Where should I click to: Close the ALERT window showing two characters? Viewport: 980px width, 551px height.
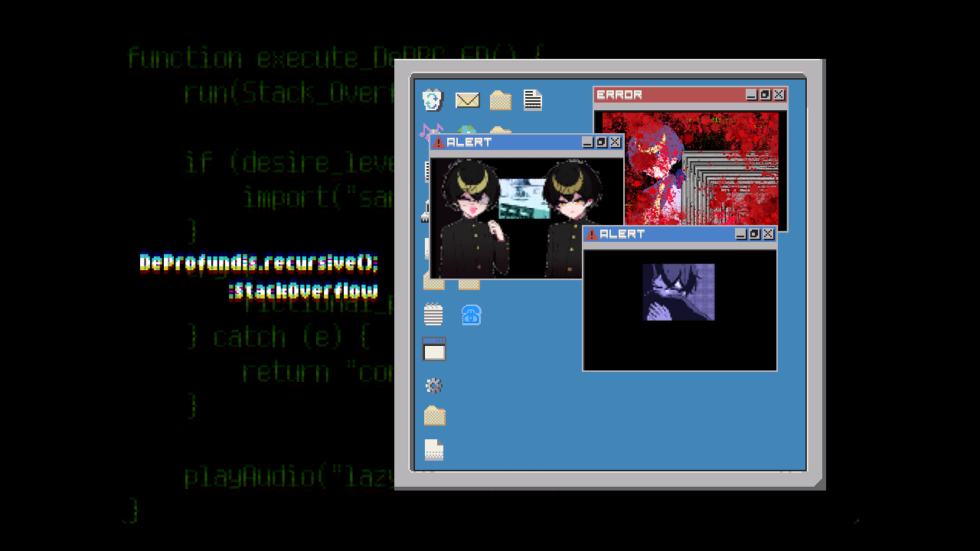[615, 142]
